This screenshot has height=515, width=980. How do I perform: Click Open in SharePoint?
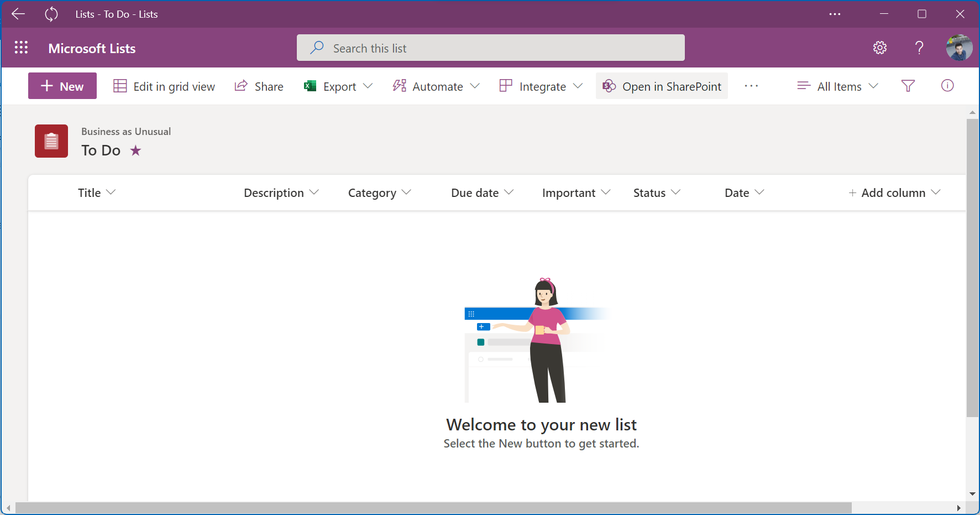pyautogui.click(x=662, y=86)
